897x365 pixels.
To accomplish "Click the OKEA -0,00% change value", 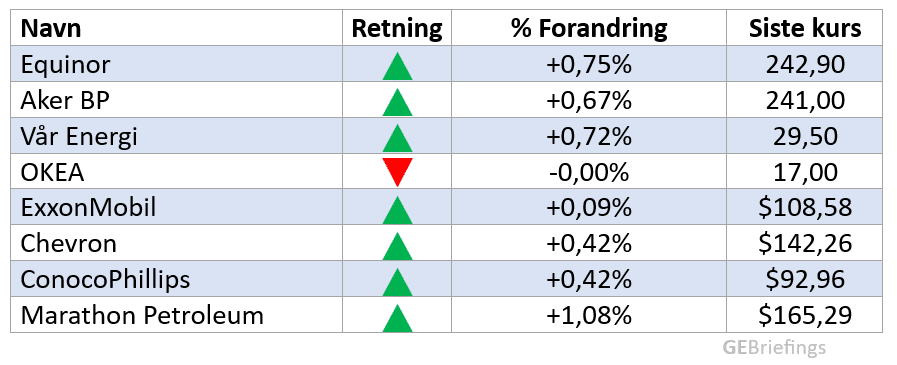I will click(589, 172).
